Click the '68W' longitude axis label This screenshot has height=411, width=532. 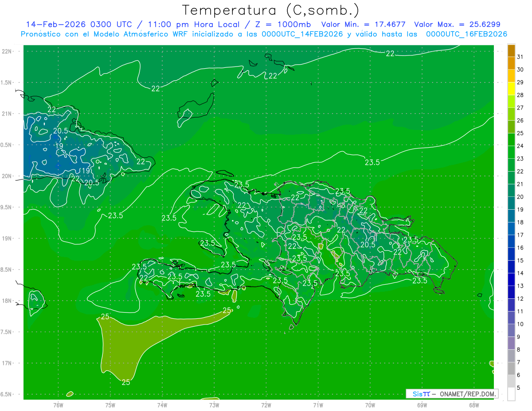474,405
